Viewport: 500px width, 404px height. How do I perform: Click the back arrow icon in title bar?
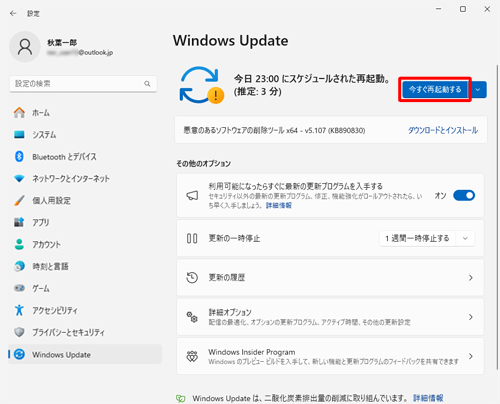point(13,13)
